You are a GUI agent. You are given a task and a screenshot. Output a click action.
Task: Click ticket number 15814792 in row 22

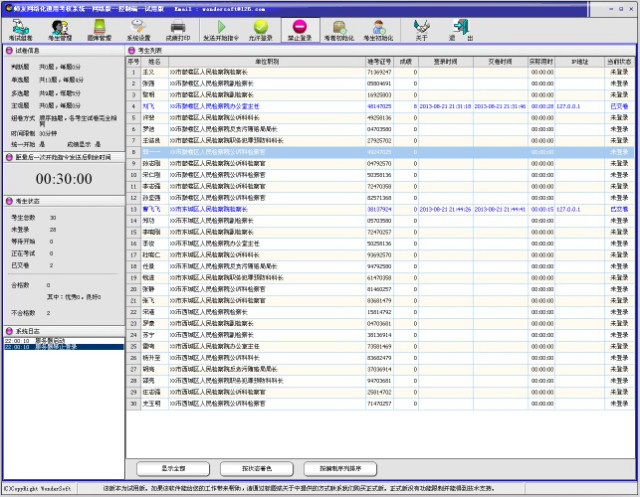tap(379, 312)
